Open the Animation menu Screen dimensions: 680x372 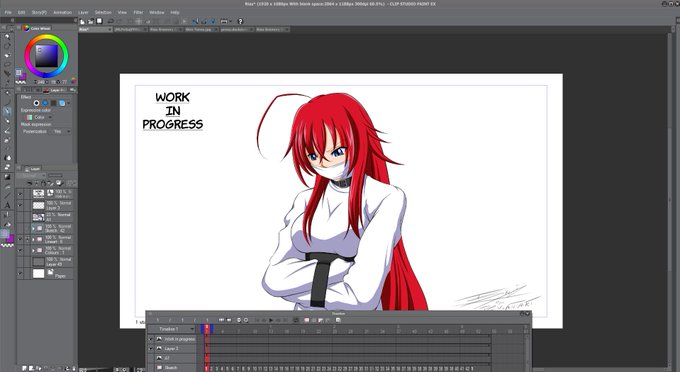click(x=62, y=13)
